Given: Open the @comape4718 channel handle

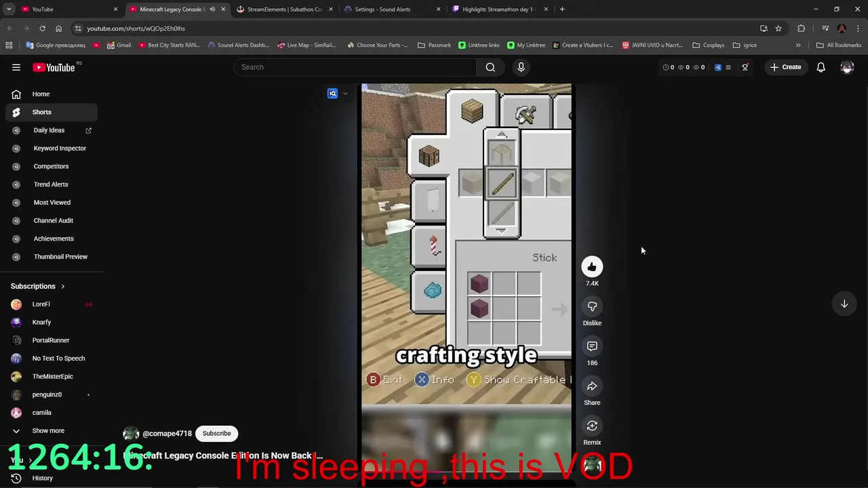Looking at the screenshot, I should tap(167, 434).
